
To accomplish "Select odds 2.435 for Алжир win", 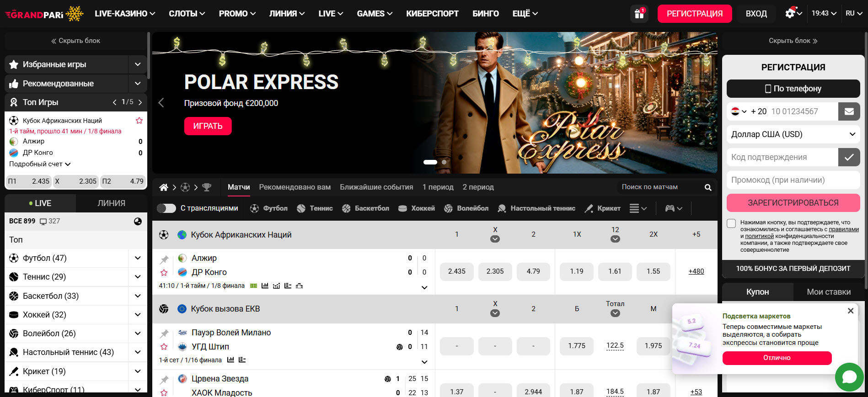I will point(457,271).
